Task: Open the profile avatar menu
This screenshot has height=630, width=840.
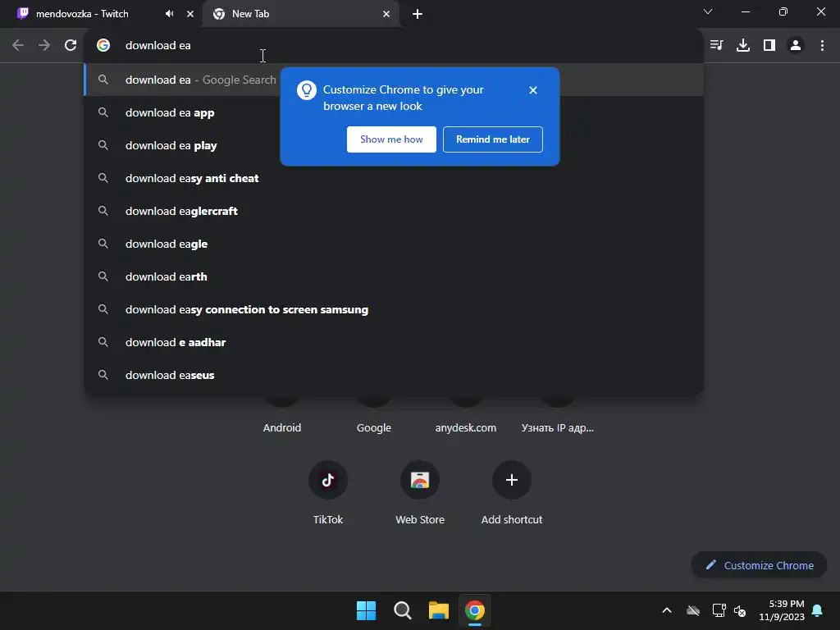Action: [796, 45]
